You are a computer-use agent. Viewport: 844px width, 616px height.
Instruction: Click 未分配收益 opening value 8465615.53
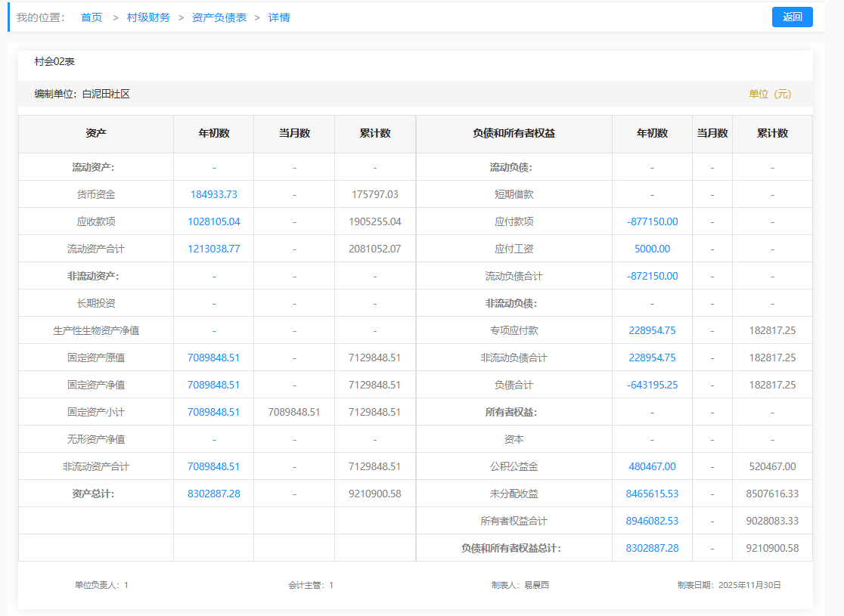click(652, 494)
